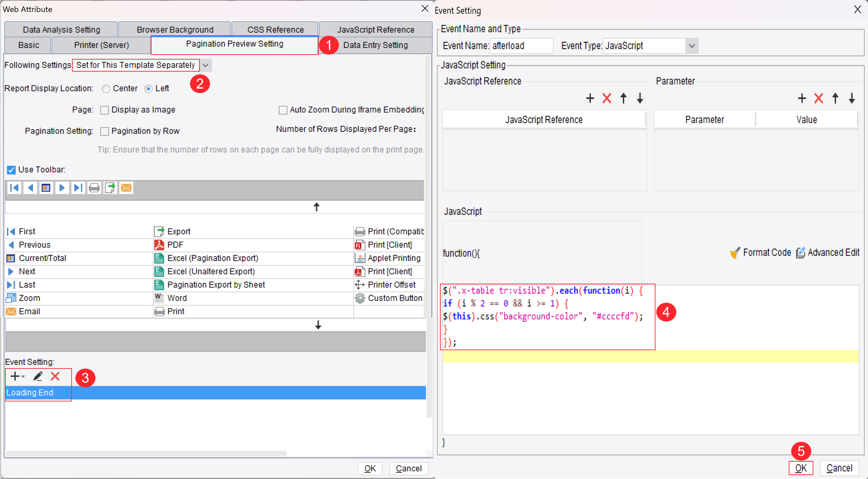The width and height of the screenshot is (868, 479).
Task: Move a Parameter up with the arrow icon
Action: pyautogui.click(x=835, y=98)
